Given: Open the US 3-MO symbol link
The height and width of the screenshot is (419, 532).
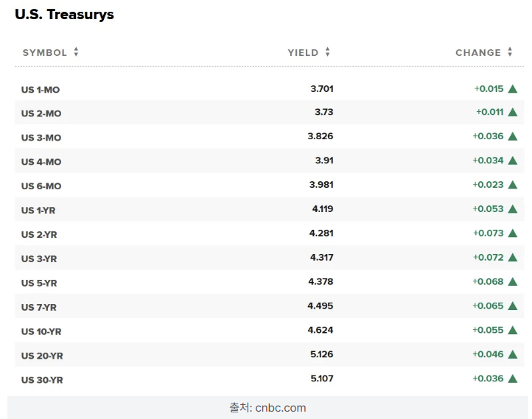Looking at the screenshot, I should [41, 138].
